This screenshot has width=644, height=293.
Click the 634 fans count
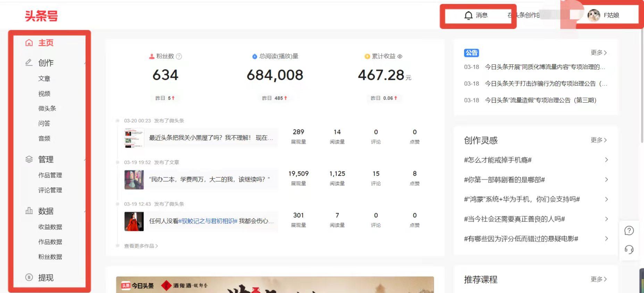[x=165, y=75]
